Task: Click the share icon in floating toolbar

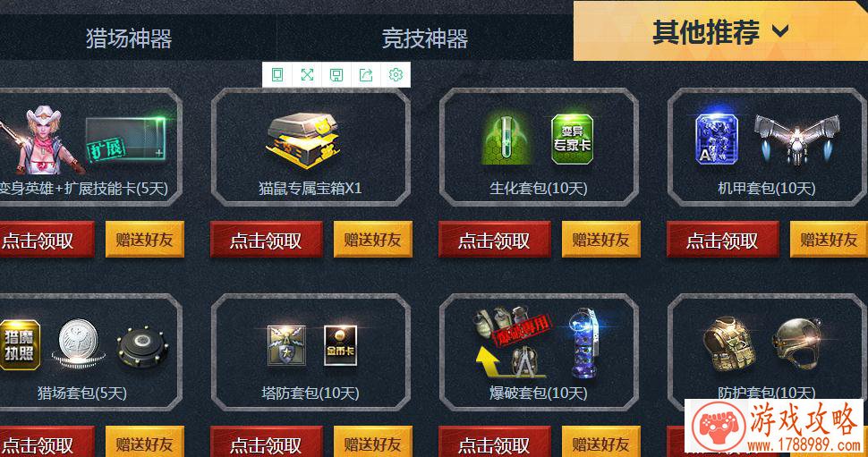Action: pyautogui.click(x=366, y=75)
